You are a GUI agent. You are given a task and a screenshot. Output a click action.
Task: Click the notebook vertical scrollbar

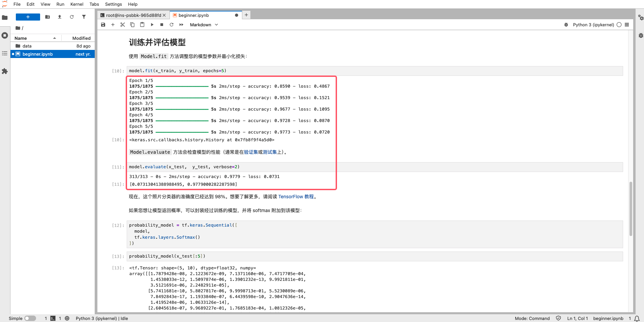(x=631, y=209)
